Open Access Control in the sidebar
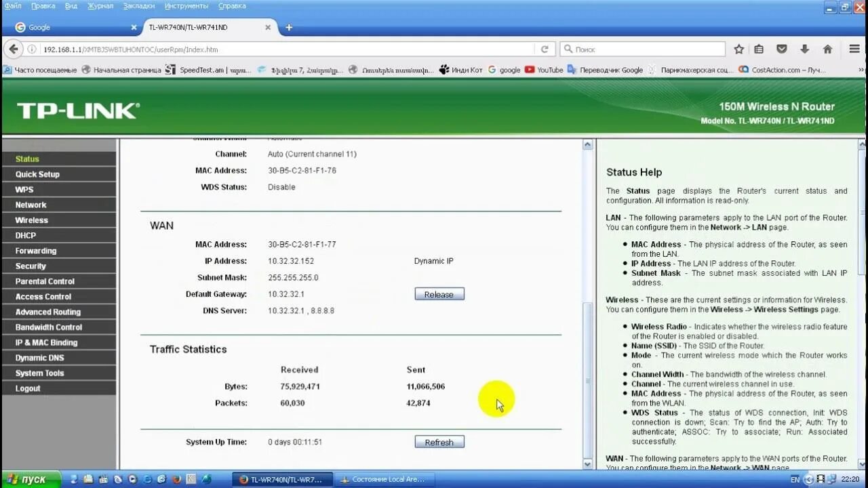This screenshot has width=868, height=488. (59, 297)
